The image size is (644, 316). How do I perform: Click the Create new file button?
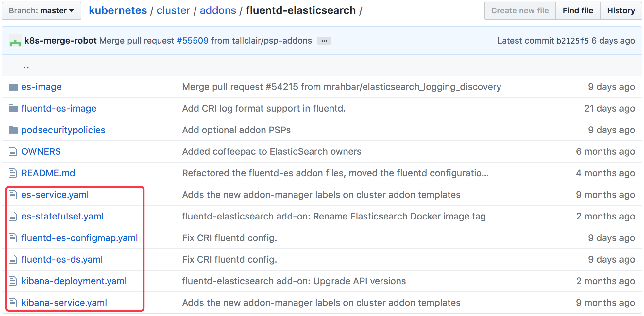pos(520,11)
